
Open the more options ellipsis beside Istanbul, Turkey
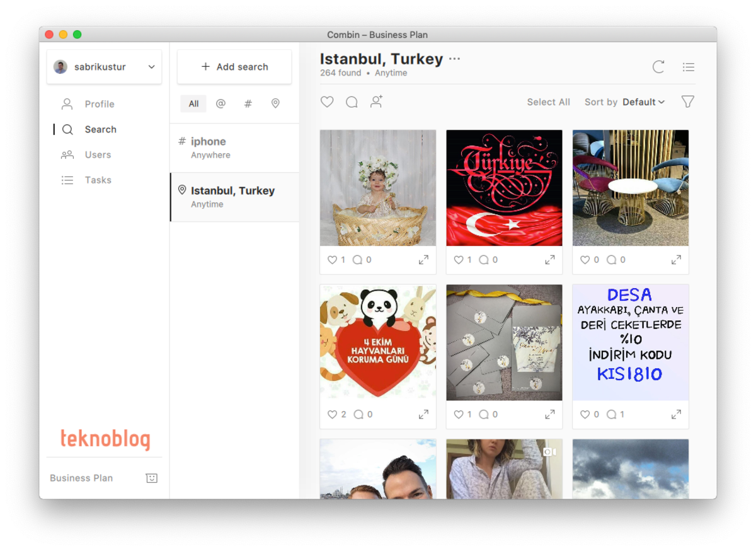click(x=455, y=59)
